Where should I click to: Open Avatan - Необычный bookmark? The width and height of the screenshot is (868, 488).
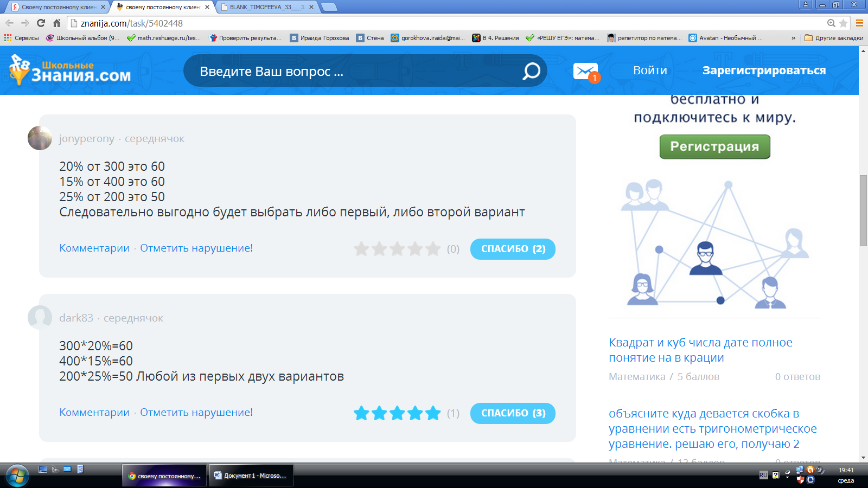(726, 38)
